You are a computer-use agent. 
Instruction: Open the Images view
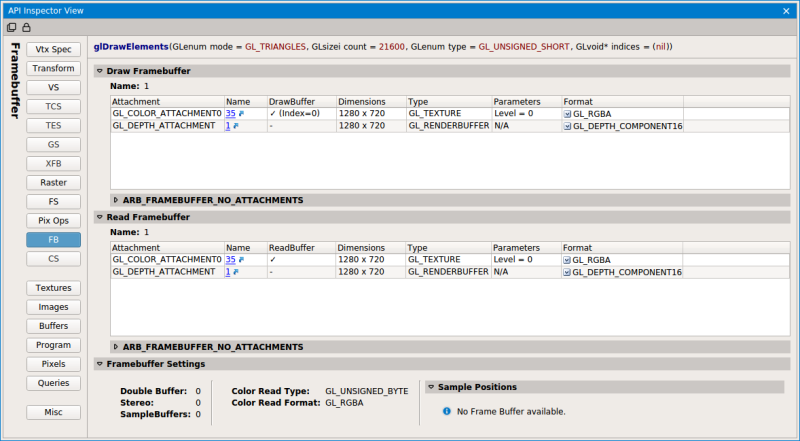(x=54, y=307)
